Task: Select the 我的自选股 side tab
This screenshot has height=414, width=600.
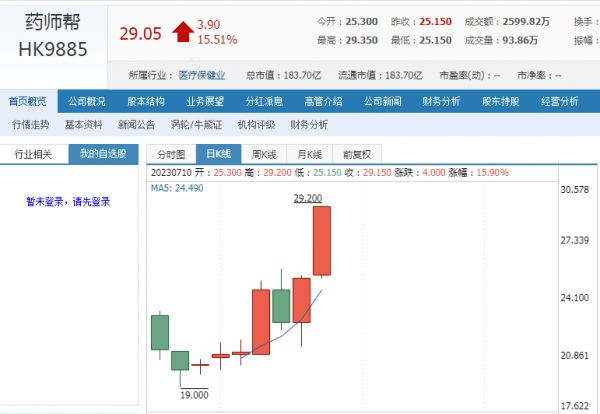Action: pos(103,154)
